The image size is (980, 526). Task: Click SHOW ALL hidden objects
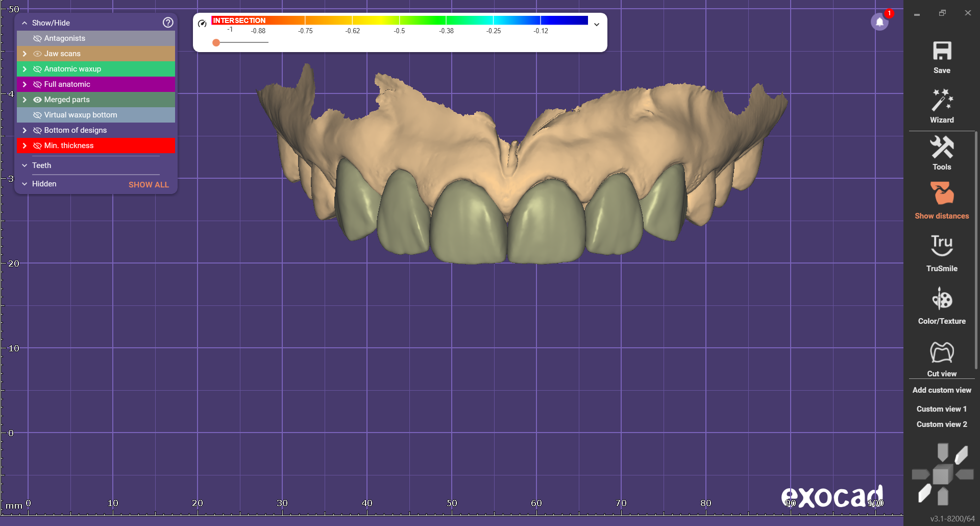149,184
